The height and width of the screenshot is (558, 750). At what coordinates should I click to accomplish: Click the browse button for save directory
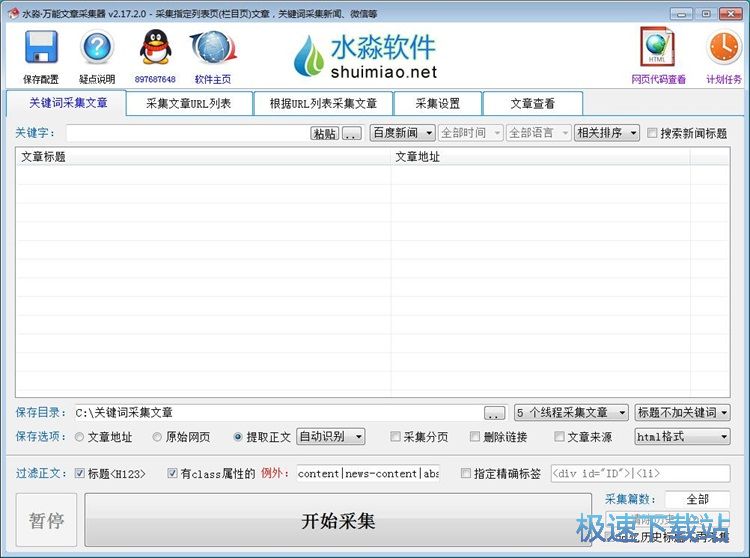494,413
